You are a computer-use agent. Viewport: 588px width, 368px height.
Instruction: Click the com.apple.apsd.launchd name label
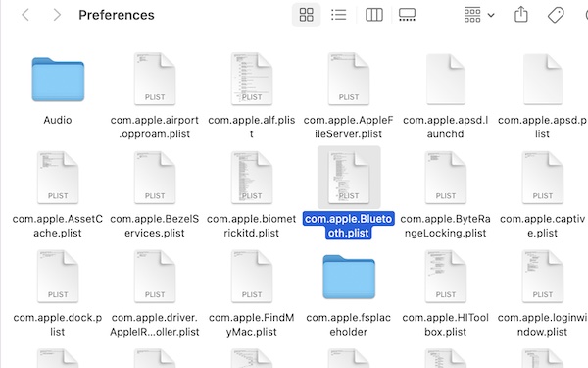pyautogui.click(x=446, y=127)
